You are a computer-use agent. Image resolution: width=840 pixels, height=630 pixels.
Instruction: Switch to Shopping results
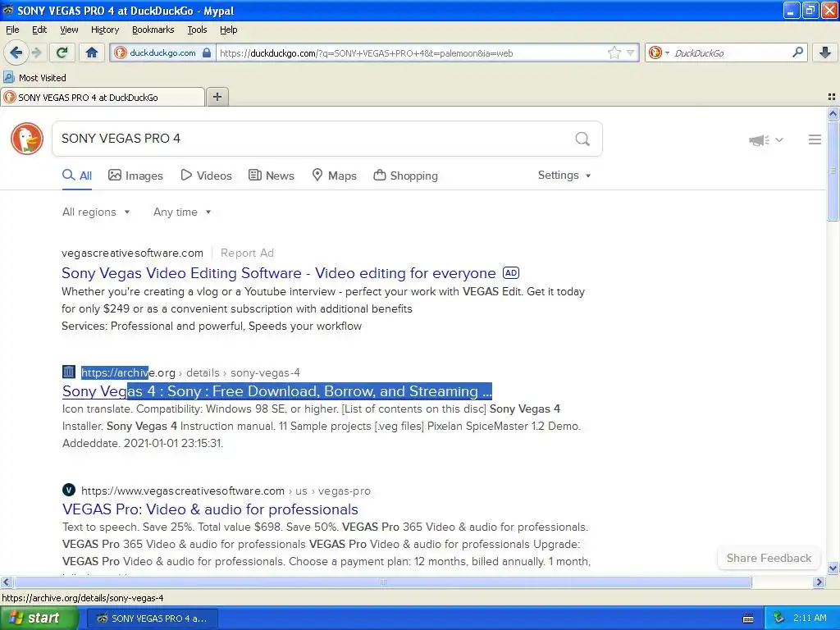(405, 176)
